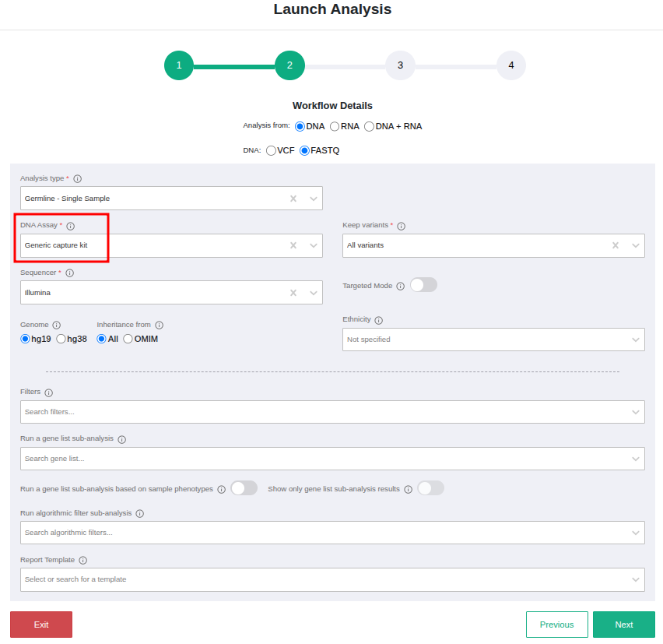Choose RNA as the analysis source

click(x=335, y=126)
